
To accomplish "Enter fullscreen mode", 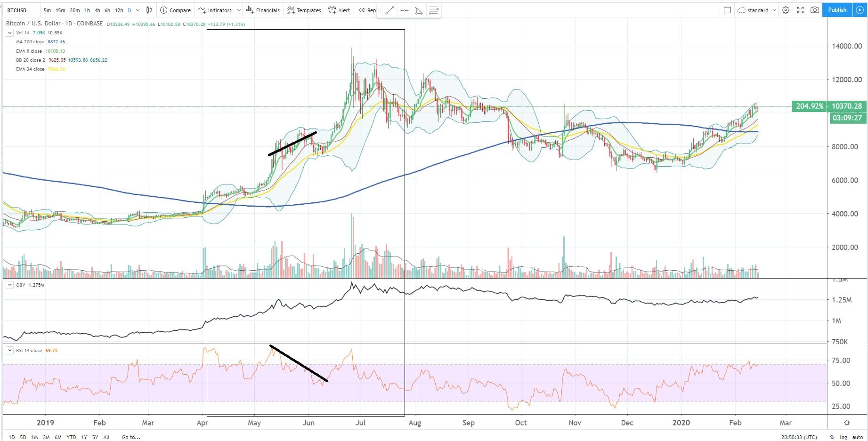I will [x=800, y=10].
